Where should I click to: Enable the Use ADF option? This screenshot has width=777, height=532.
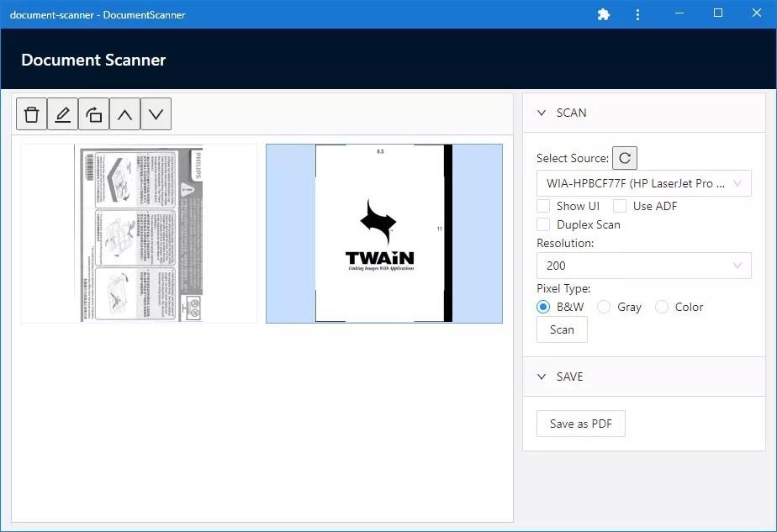pos(620,205)
